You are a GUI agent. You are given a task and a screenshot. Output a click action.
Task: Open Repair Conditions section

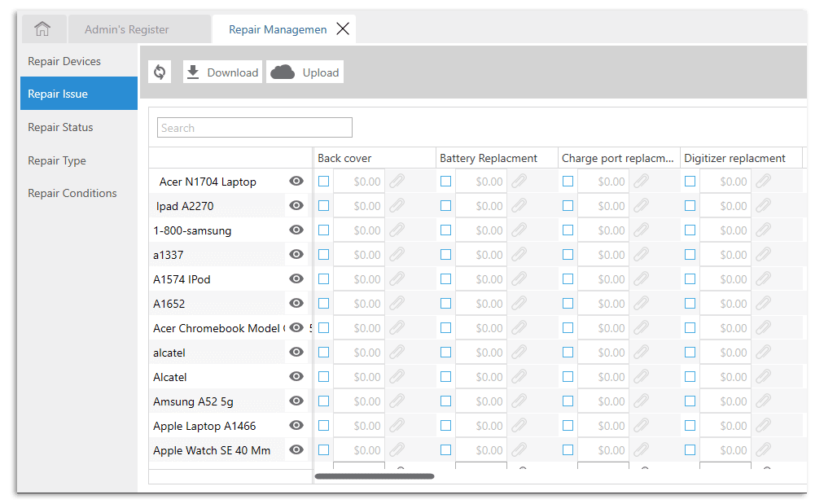79,193
